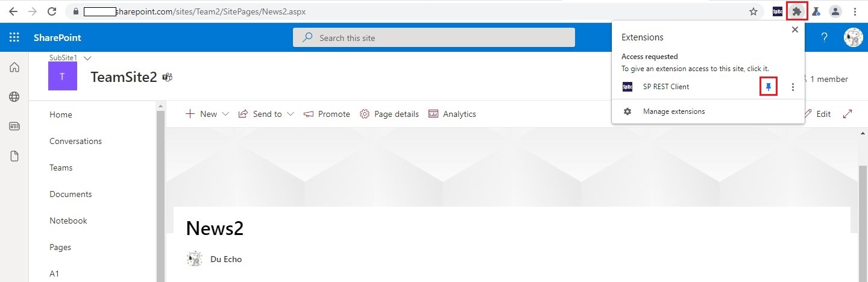Expand the New dropdown chevron
This screenshot has height=282, width=868.
225,114
